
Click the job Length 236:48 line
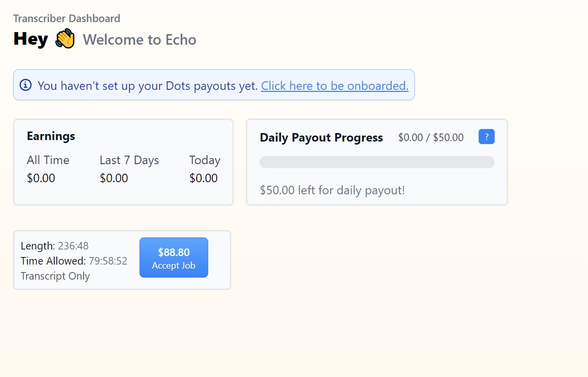coord(55,245)
